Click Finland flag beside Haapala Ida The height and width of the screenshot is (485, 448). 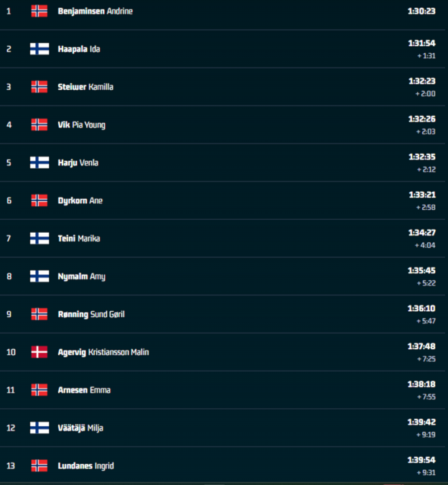click(x=39, y=49)
